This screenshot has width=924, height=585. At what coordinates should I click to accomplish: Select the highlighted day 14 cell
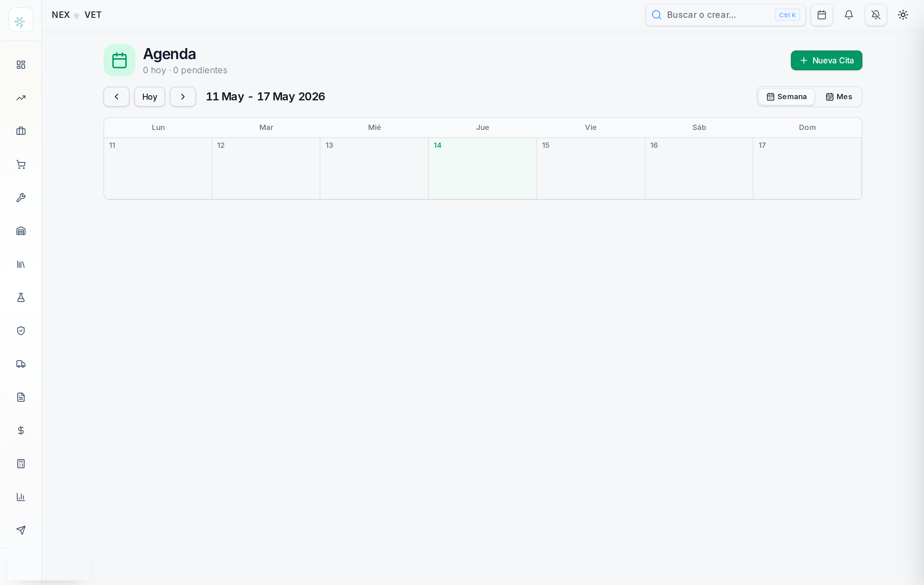click(482, 168)
